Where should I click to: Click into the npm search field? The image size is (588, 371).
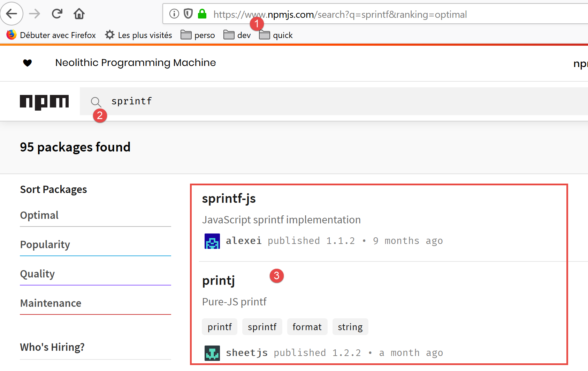314,101
